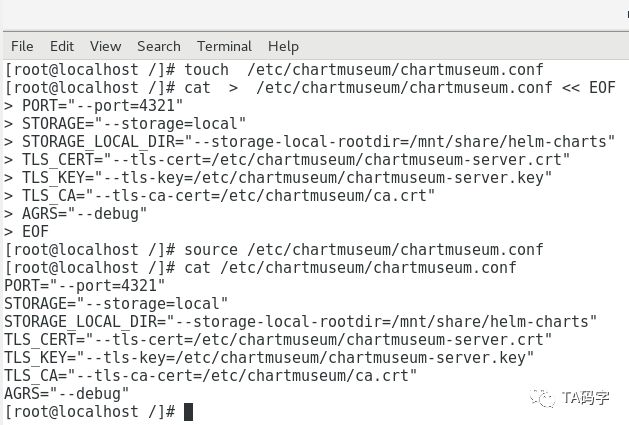Screen dimensions: 629x425
Task: Click the first PORT="--port=4321" heredoc line
Action: 93,106
